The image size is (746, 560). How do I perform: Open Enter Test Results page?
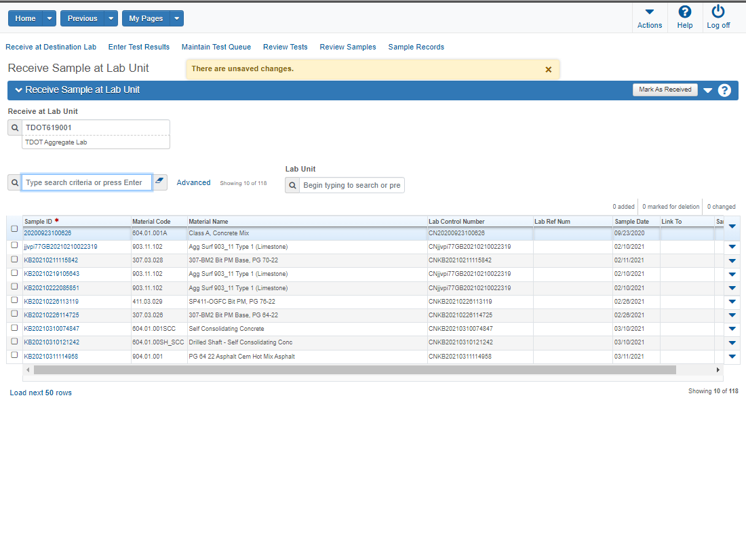tap(139, 47)
